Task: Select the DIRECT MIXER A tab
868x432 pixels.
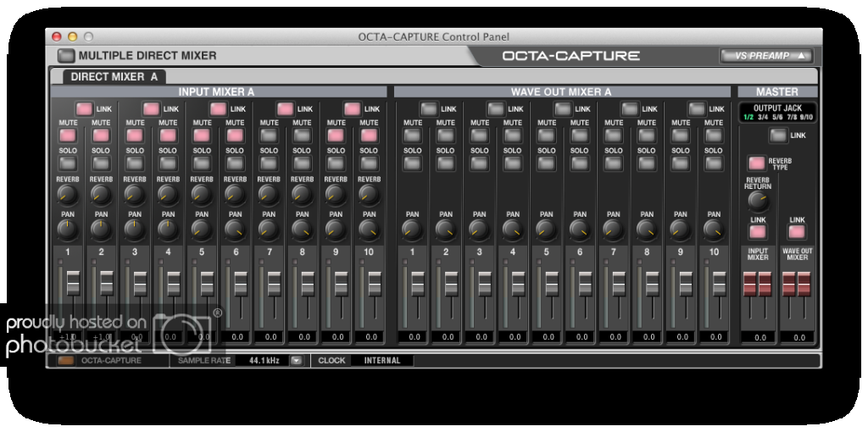Action: pos(114,77)
